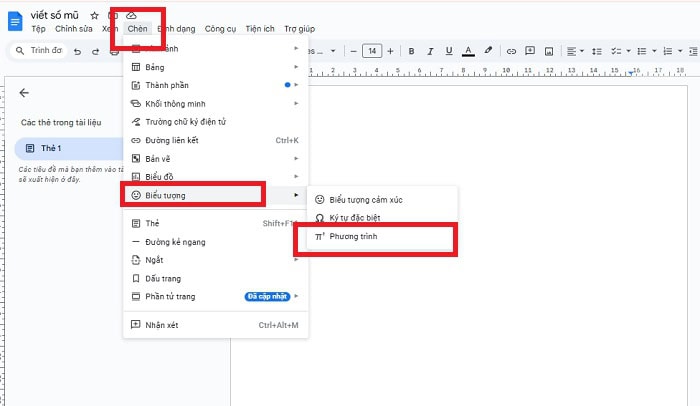Increase font size with plus button
700x406 pixels.
tap(392, 50)
